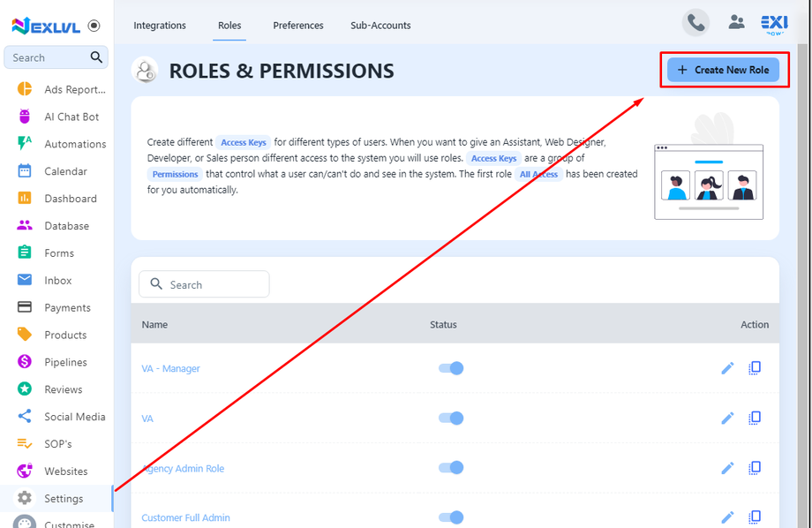Image resolution: width=812 pixels, height=528 pixels.
Task: Disable the VA role status switch
Action: pyautogui.click(x=451, y=418)
